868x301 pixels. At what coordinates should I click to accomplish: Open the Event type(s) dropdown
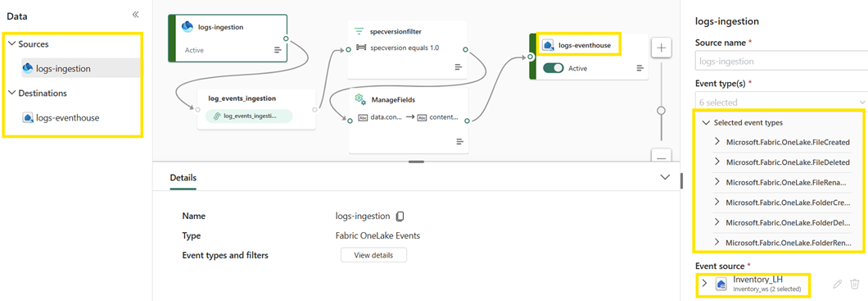(781, 103)
